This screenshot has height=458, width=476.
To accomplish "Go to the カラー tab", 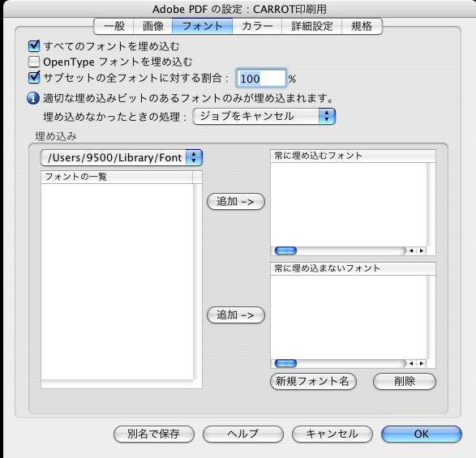I will [x=257, y=26].
